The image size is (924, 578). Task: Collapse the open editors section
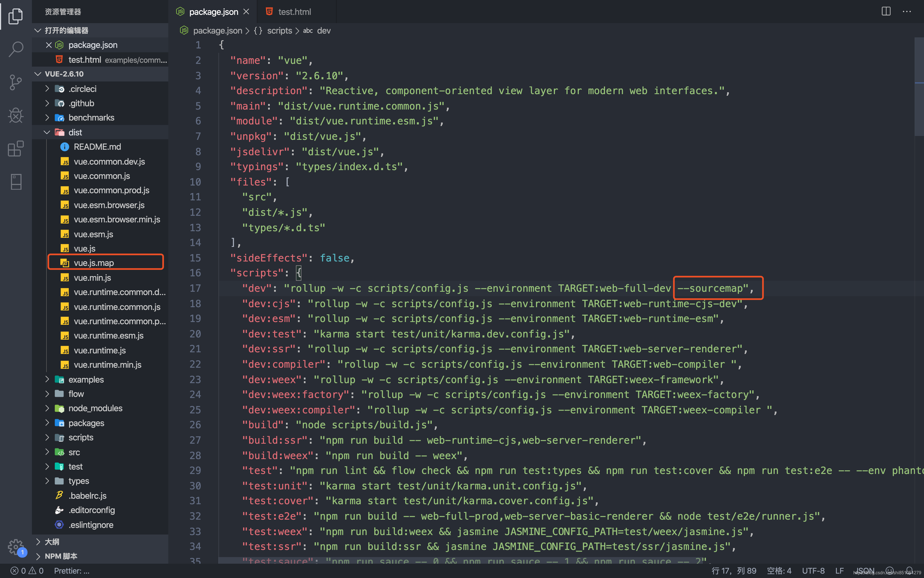pyautogui.click(x=100, y=30)
